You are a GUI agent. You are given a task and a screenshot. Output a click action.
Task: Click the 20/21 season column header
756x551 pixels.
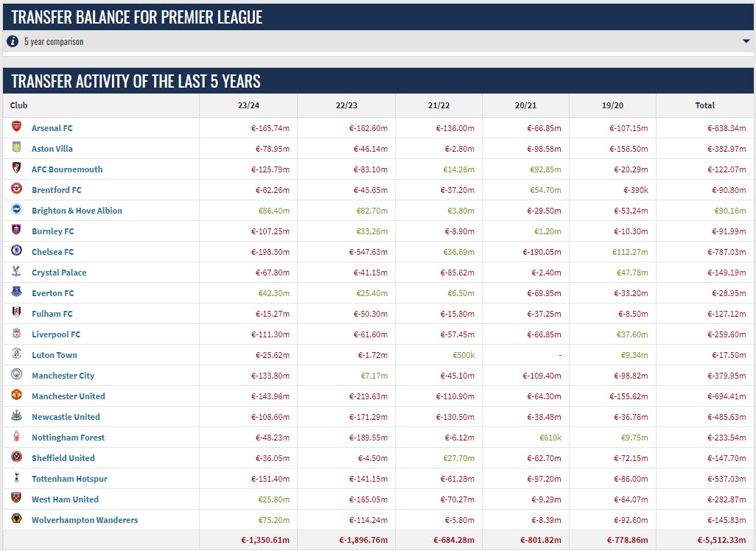525,105
